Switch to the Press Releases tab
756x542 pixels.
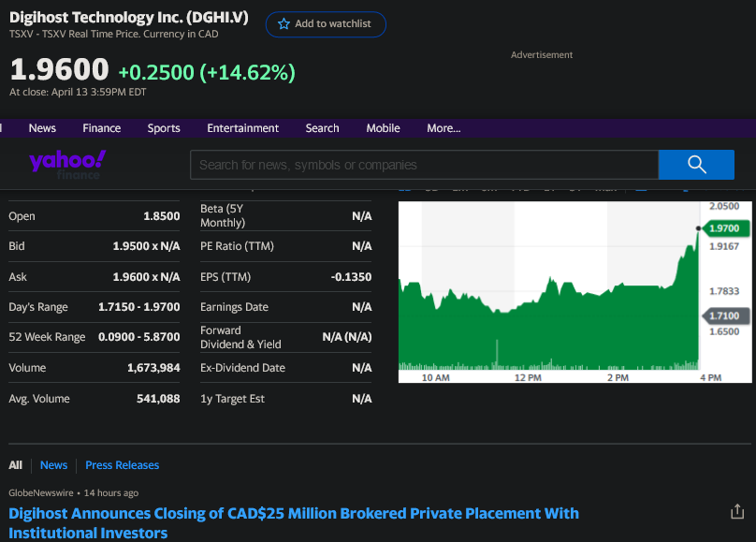[122, 465]
